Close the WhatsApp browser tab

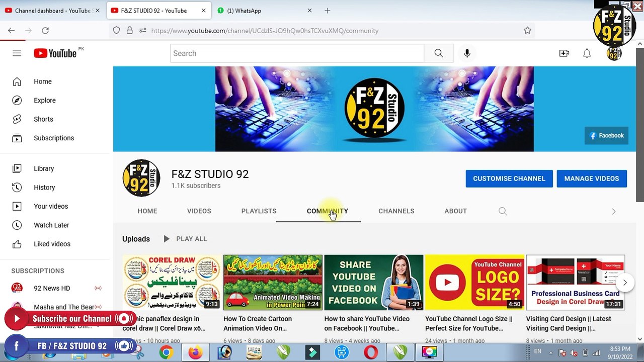pyautogui.click(x=310, y=11)
